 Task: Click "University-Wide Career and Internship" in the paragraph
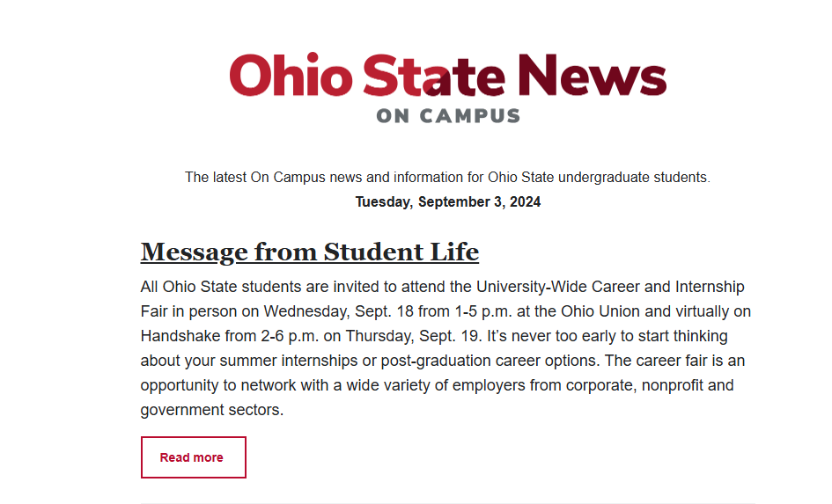[610, 287]
